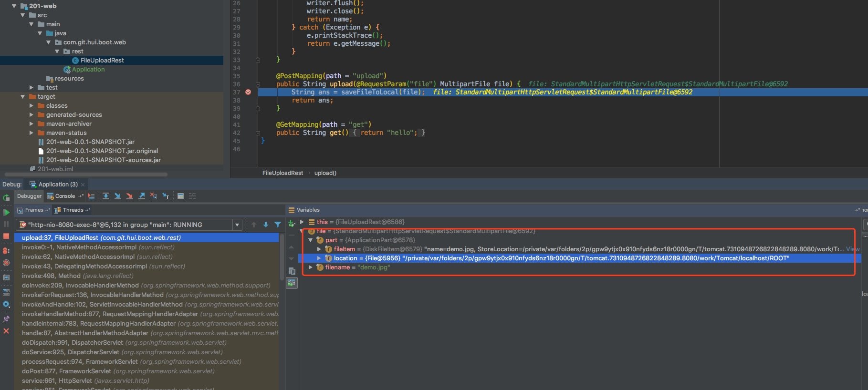Click the truncated fileItem value View link
Screen dimensions: 868x390
point(853,249)
